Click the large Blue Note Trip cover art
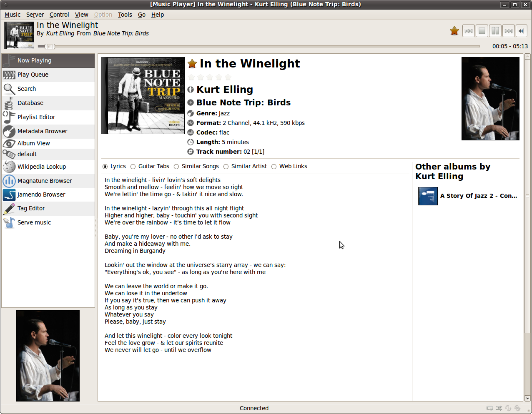This screenshot has height=414, width=532. click(143, 95)
